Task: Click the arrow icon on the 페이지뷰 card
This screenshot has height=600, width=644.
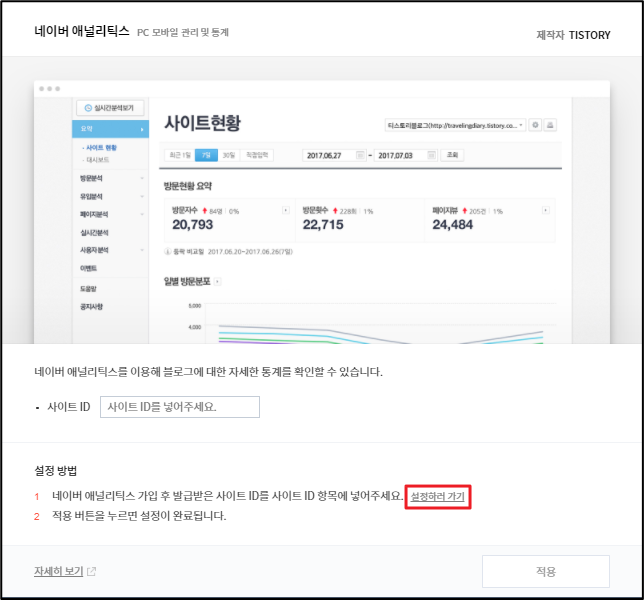Action: [x=545, y=211]
